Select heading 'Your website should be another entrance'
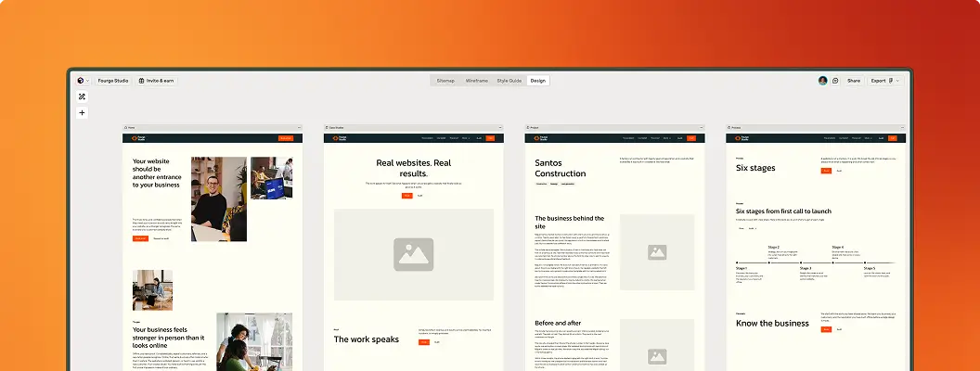The height and width of the screenshot is (371, 980). (156, 173)
